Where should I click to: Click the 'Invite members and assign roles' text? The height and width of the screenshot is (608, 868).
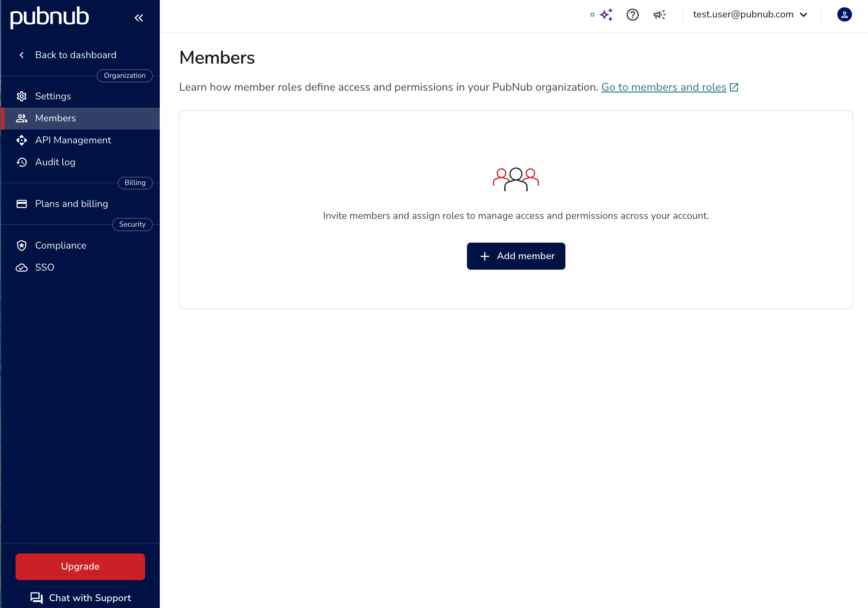[x=516, y=216]
